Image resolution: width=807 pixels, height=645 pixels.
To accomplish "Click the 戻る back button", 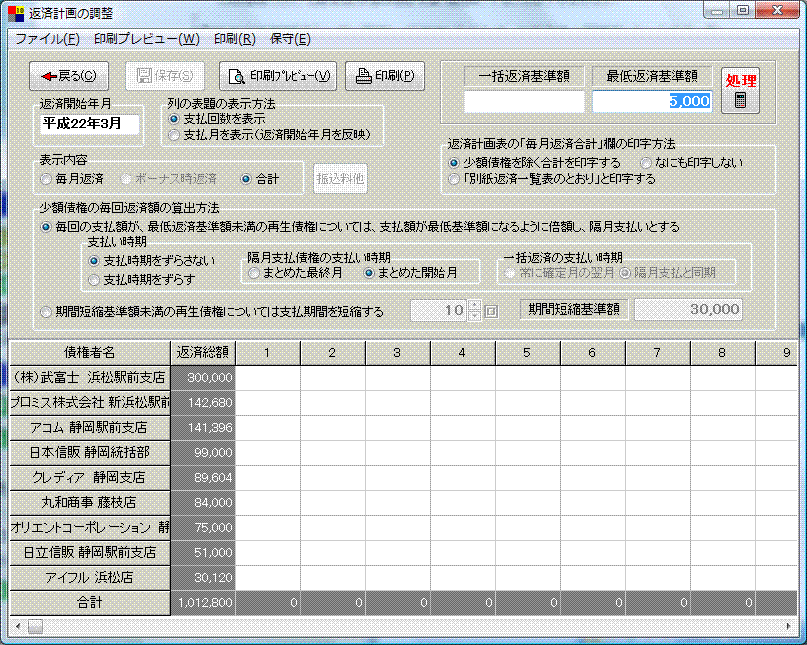I will 70,76.
